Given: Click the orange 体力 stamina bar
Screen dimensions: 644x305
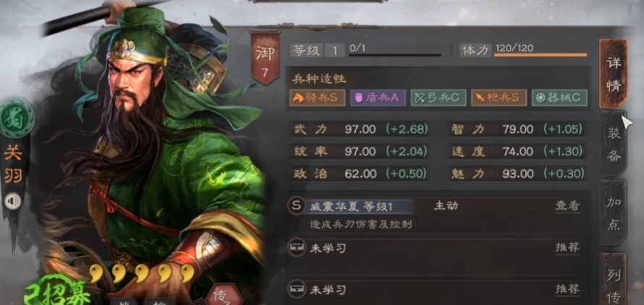Looking at the screenshot, I should pos(541,55).
